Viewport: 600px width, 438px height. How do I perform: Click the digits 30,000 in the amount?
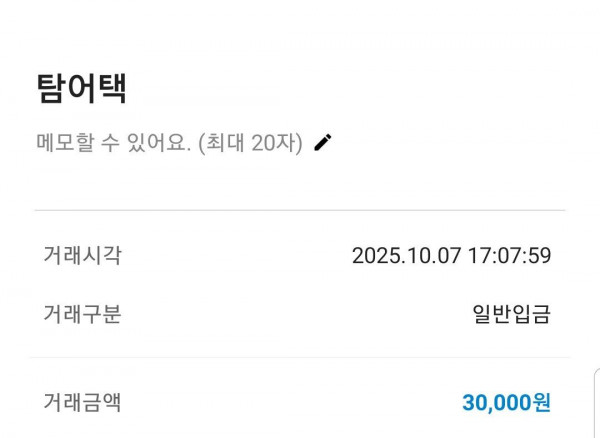pyautogui.click(x=496, y=403)
